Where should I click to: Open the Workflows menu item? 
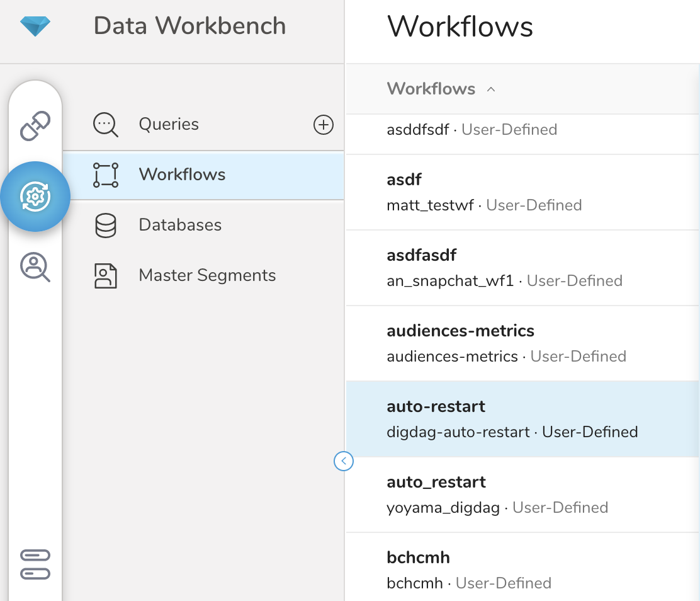(182, 175)
